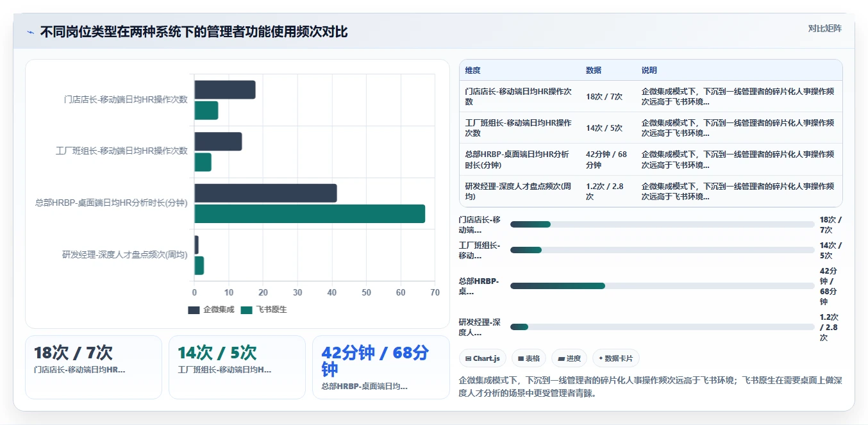Open the 18次 / 7次 data card

pyautogui.click(x=94, y=367)
